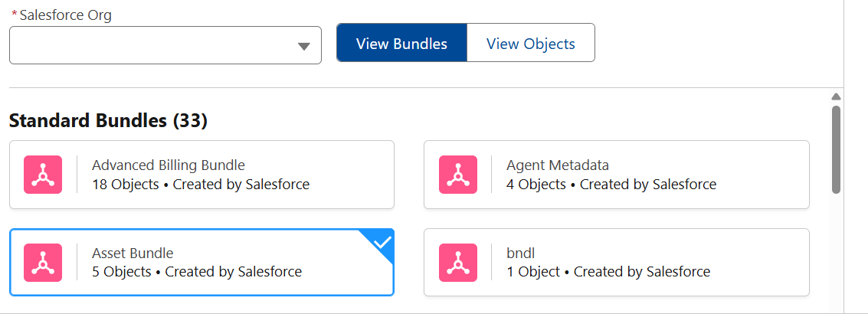Screen dimensions: 868x314
Task: Click the Agent Metadata bundle icon
Action: tap(458, 175)
